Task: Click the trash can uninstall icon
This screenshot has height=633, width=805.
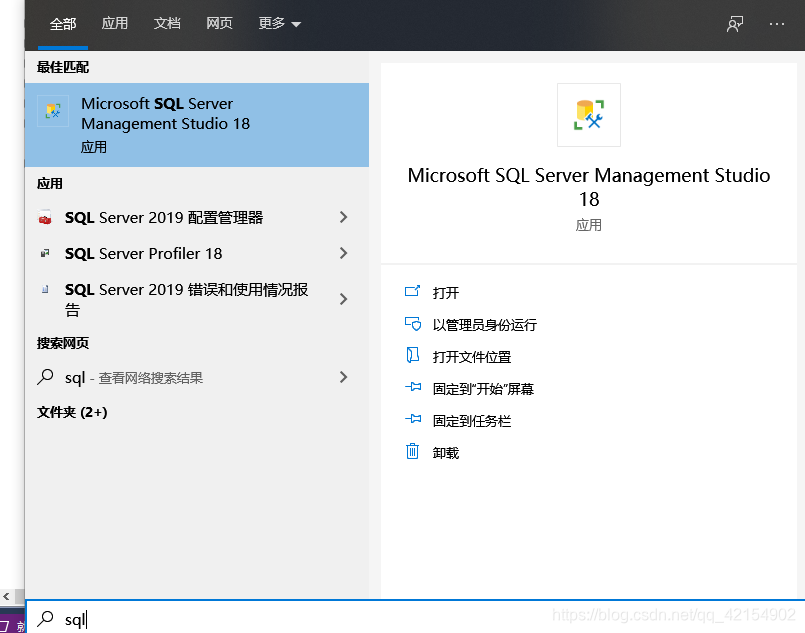Action: pos(413,451)
